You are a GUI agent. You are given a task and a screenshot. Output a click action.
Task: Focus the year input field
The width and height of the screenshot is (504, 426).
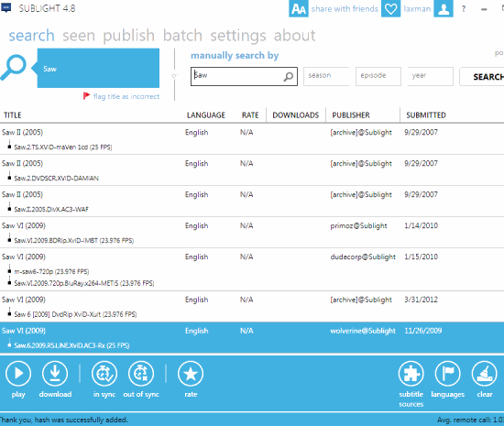click(431, 76)
